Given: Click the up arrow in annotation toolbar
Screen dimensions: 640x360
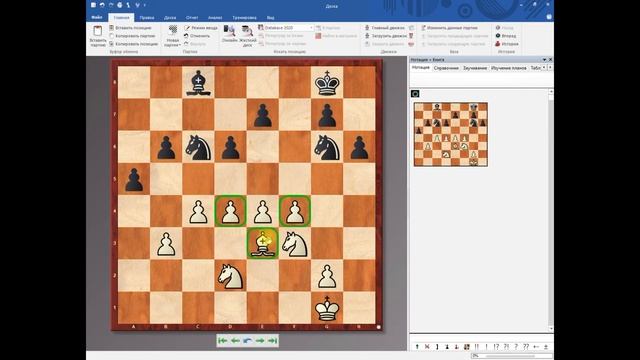Looking at the screenshot, I should click(417, 347).
